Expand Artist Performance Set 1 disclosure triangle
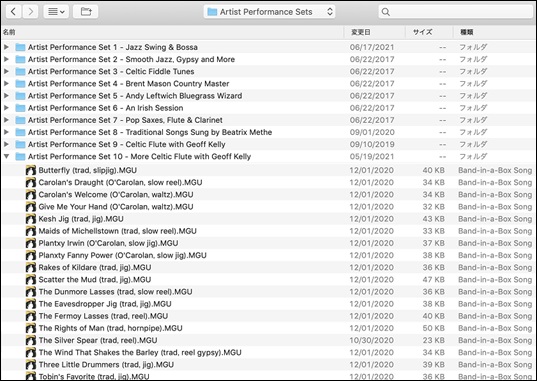 (x=6, y=47)
